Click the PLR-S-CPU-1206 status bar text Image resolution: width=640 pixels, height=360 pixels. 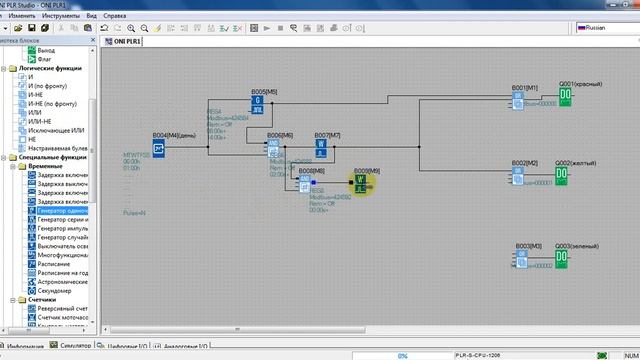[478, 356]
